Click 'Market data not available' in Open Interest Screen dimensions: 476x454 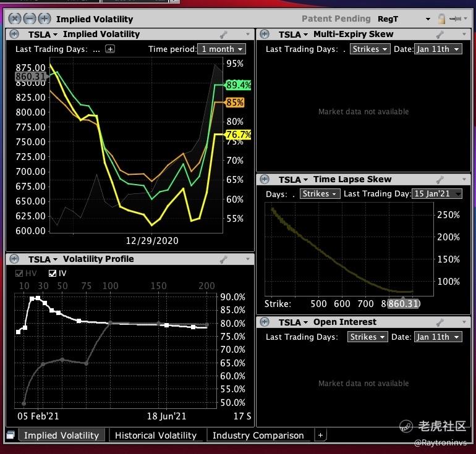pyautogui.click(x=363, y=384)
